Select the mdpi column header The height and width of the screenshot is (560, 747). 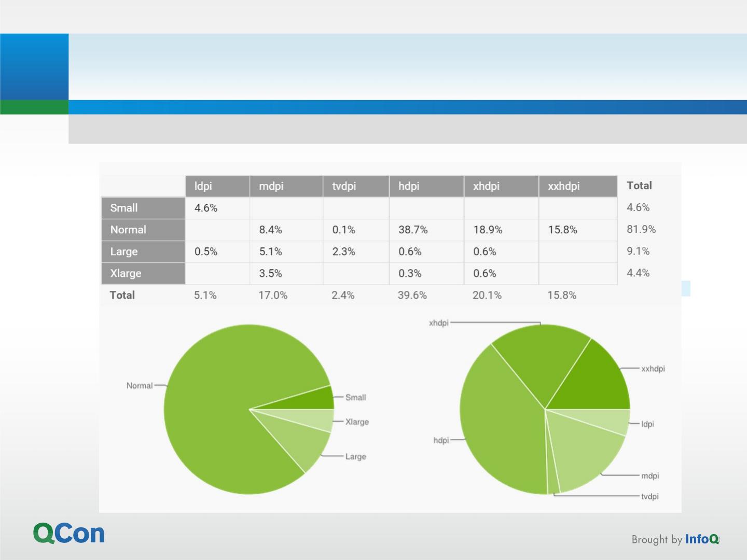pos(286,186)
